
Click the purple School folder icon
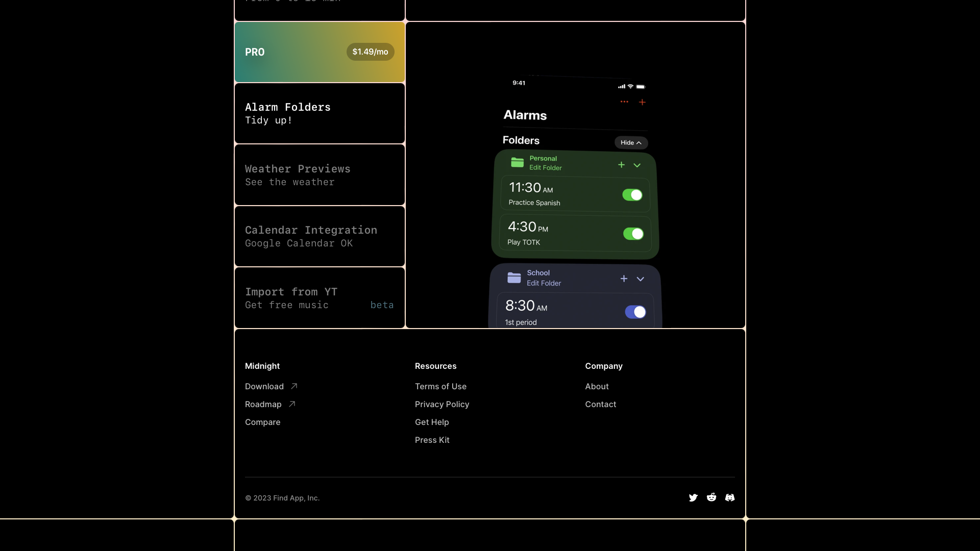(x=514, y=278)
